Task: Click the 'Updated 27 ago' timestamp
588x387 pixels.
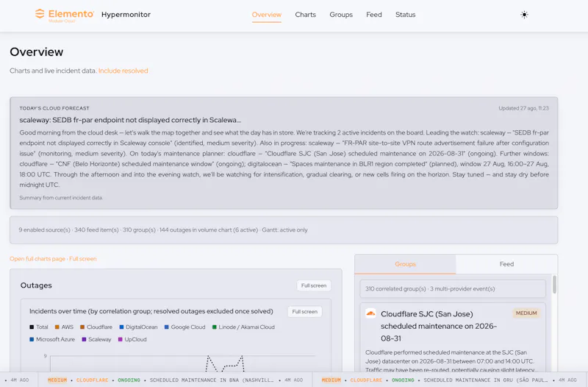Action: 523,108
